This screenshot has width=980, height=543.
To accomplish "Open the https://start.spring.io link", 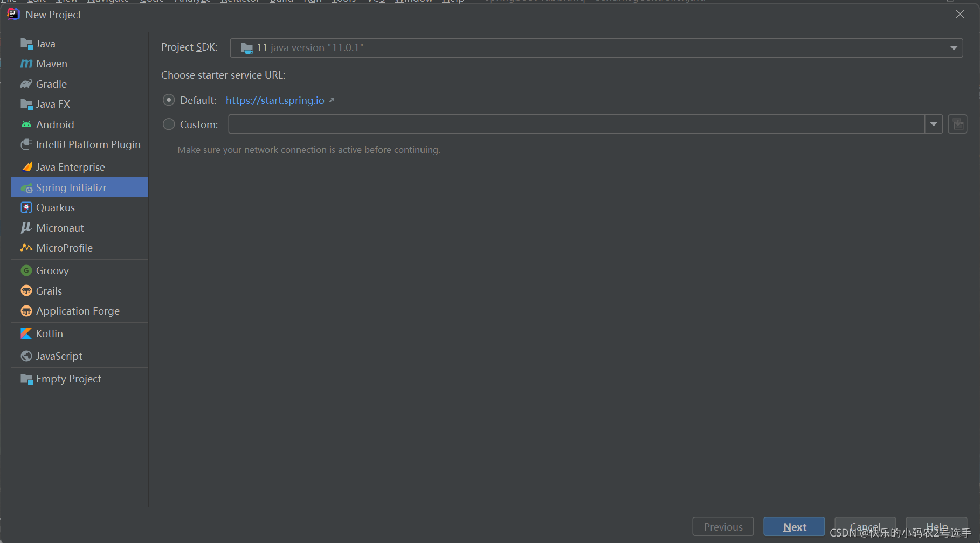I will 275,100.
